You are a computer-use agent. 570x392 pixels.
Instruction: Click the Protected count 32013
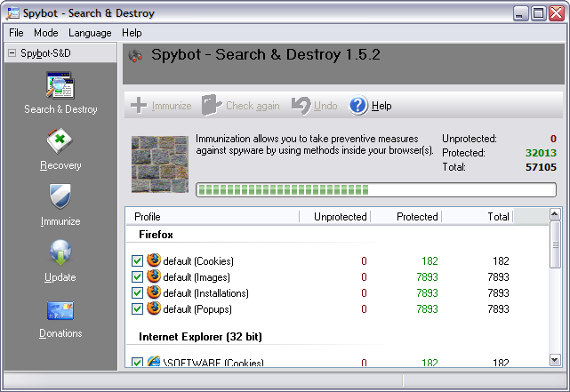[541, 153]
